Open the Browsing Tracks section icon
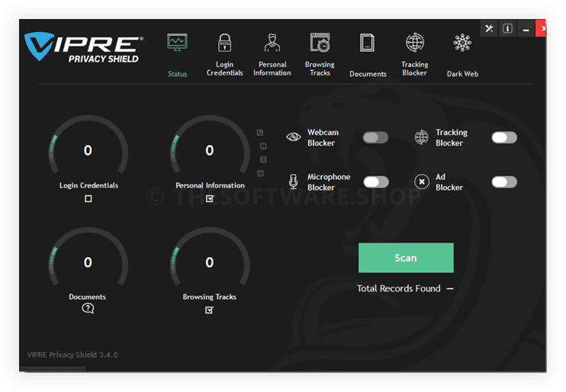Screen dimensions: 566x392 tap(320, 43)
